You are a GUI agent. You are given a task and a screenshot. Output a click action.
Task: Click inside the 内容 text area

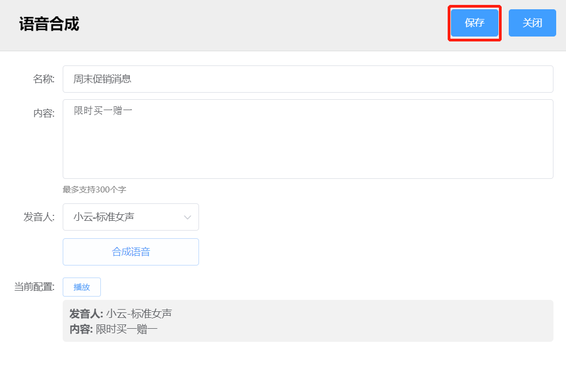click(x=308, y=139)
